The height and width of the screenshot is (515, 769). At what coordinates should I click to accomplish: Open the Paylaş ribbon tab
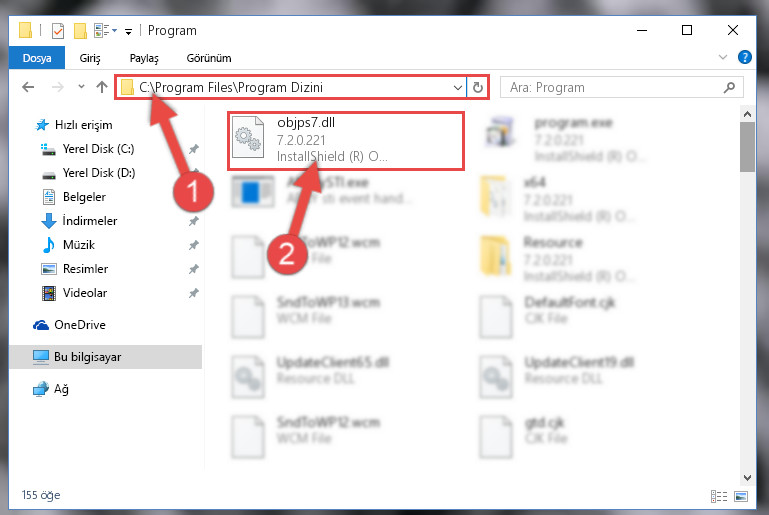tap(144, 58)
